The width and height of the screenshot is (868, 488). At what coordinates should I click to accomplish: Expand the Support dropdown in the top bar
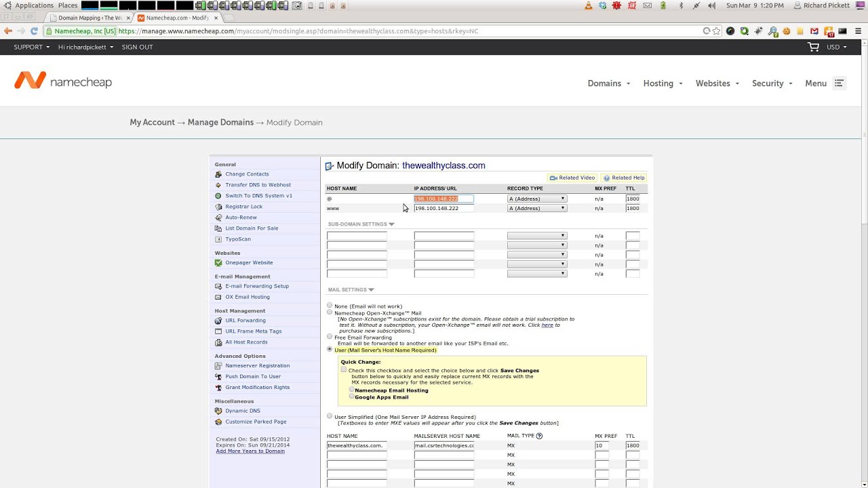tap(32, 47)
